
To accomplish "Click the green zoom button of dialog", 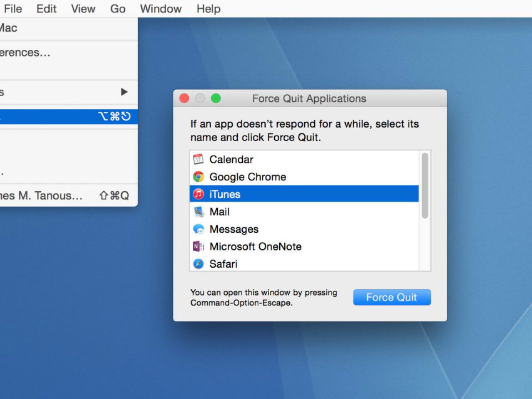I will click(216, 99).
